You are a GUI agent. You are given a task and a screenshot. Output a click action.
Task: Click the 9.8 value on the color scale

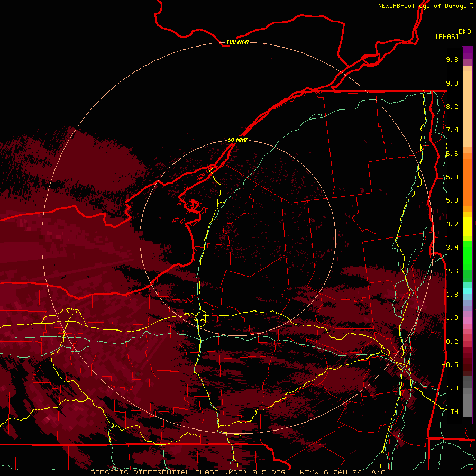[452, 59]
